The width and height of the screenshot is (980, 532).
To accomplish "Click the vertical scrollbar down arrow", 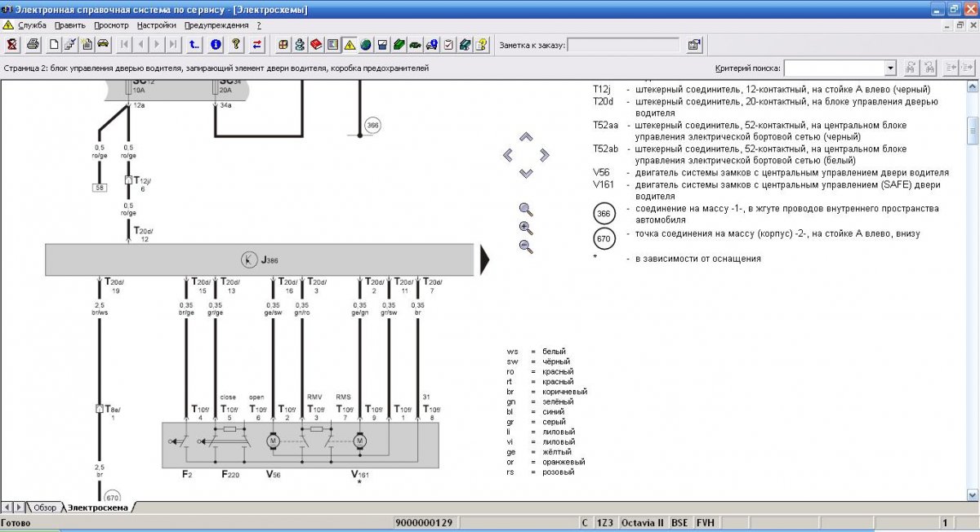I will tap(973, 494).
